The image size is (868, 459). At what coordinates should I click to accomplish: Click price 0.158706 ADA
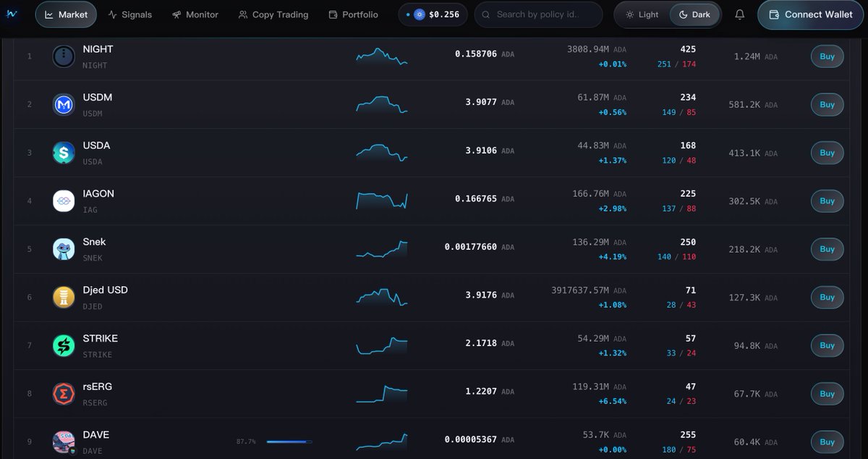[x=485, y=54]
